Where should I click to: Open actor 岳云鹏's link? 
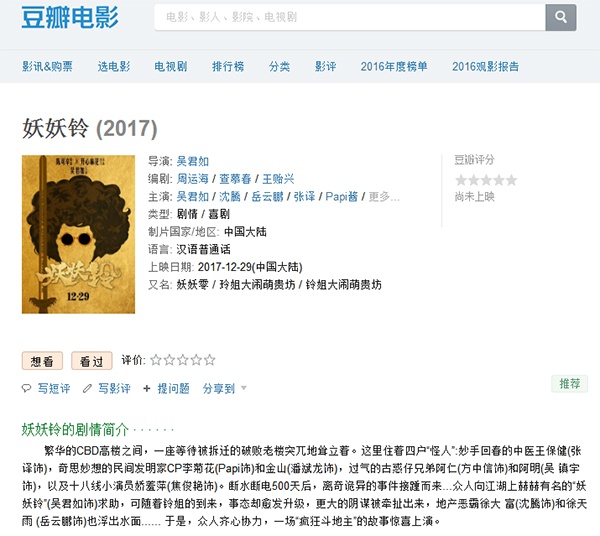pos(267,197)
